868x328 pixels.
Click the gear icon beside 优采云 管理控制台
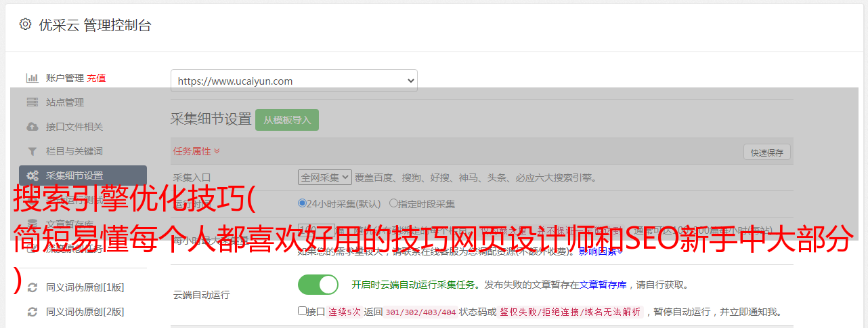click(25, 24)
